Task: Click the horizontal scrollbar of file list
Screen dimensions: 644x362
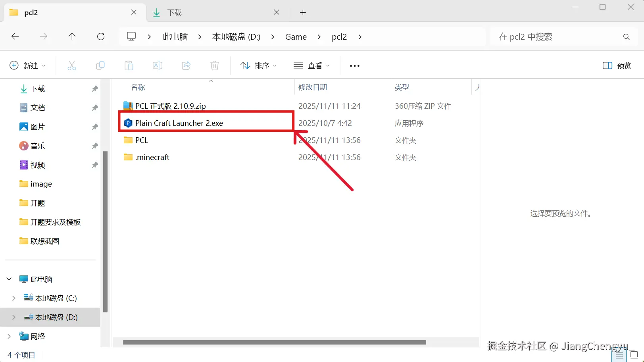Action: click(275, 342)
